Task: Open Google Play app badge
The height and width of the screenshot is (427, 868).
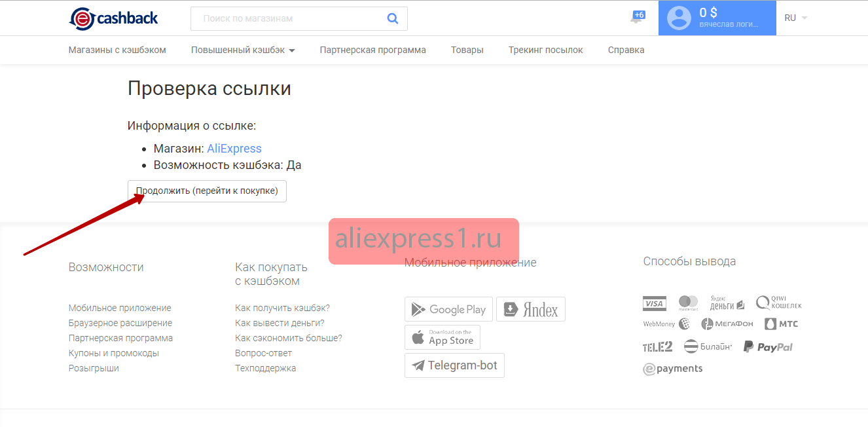Action: (x=448, y=309)
